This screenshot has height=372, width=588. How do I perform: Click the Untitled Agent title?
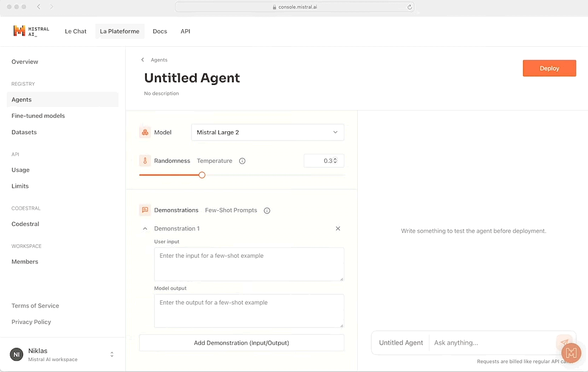[x=192, y=78]
